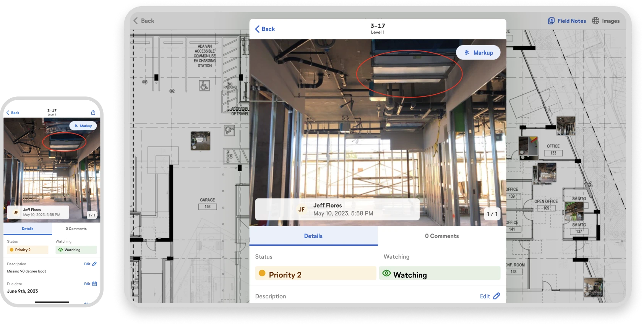Open Field Notes from tablet top bar
This screenshot has height=326, width=644.
point(567,21)
